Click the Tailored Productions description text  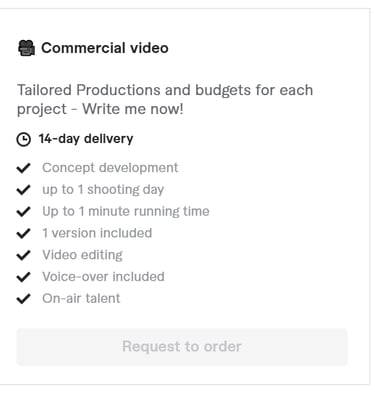(165, 99)
